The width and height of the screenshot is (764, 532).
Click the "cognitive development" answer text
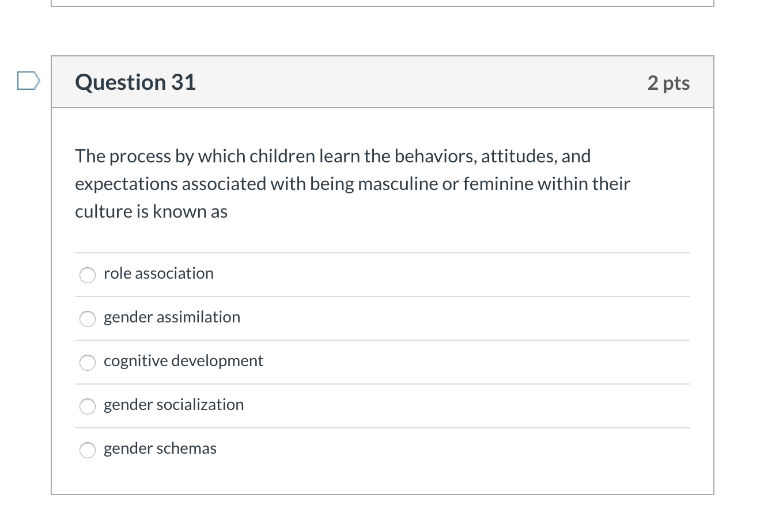tap(183, 361)
